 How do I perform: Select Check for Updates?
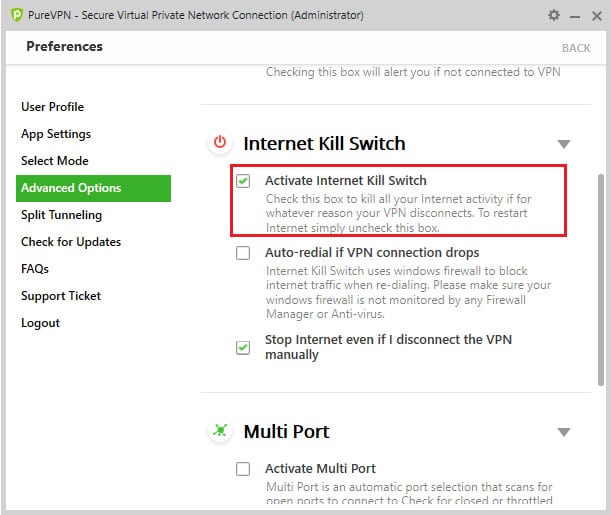point(71,242)
